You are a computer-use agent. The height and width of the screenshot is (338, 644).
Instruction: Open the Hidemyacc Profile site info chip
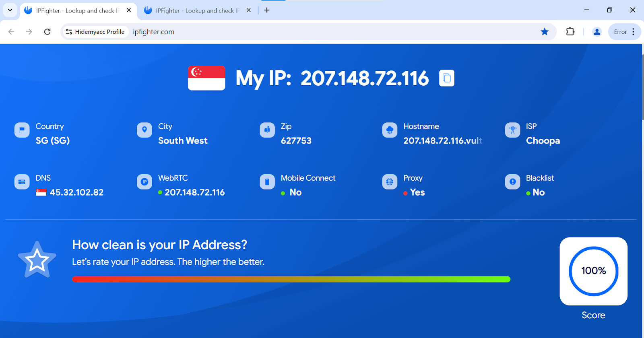(95, 32)
